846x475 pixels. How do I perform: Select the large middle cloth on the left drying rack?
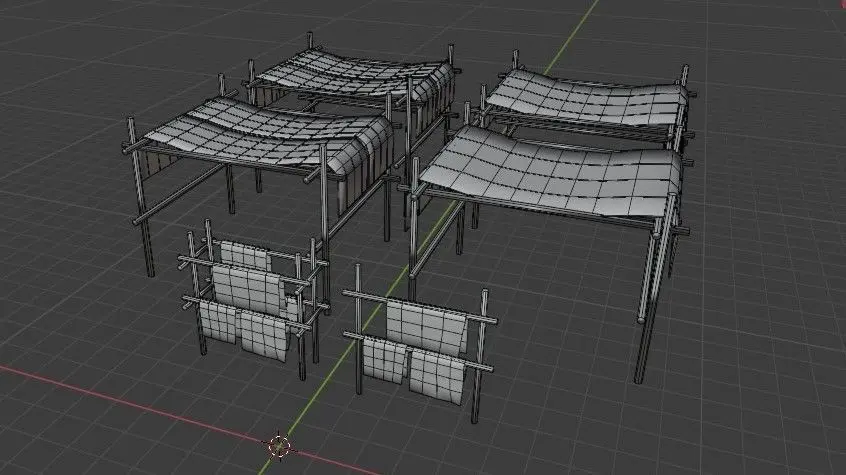[x=248, y=287]
